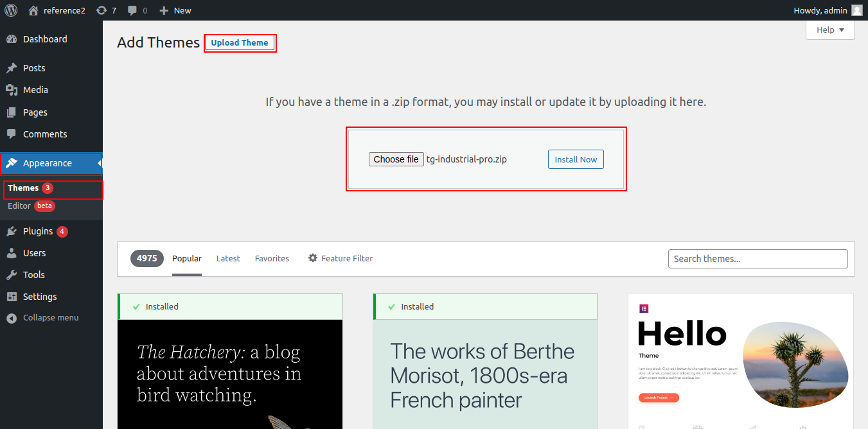Screen dimensions: 868x429
Task: Click the Plugins plug icon in sidebar
Action: [12, 231]
